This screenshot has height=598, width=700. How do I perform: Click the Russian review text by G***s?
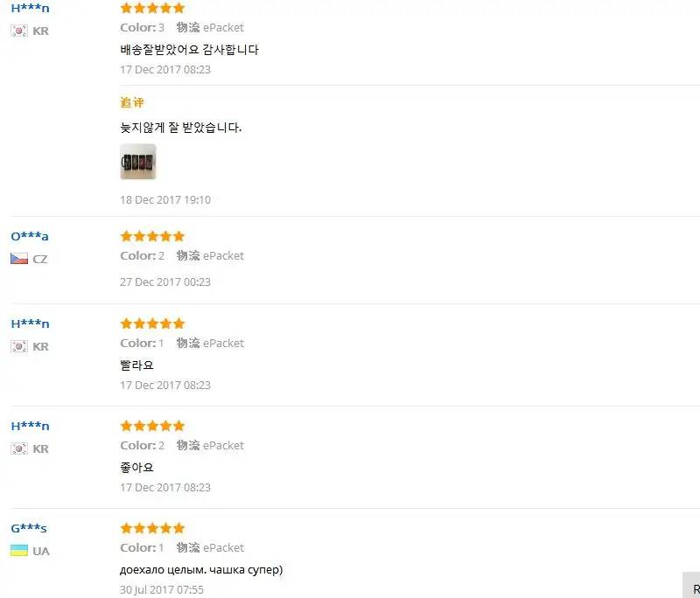(201, 570)
